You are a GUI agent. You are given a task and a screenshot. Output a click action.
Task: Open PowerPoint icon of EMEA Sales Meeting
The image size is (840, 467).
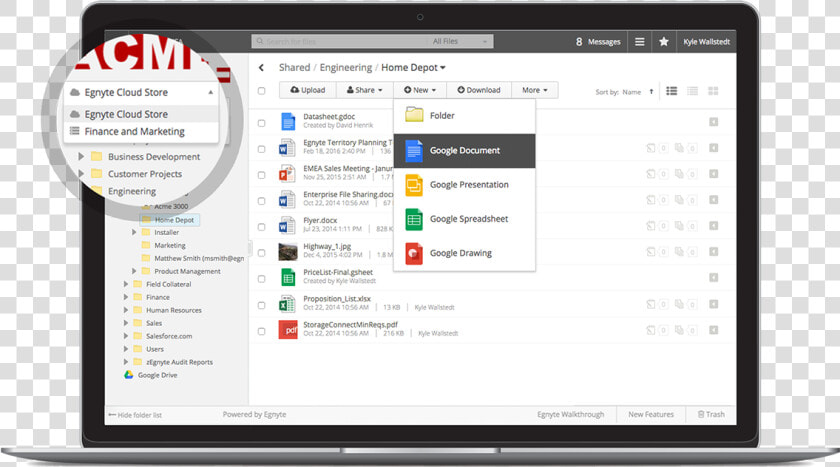(x=287, y=173)
